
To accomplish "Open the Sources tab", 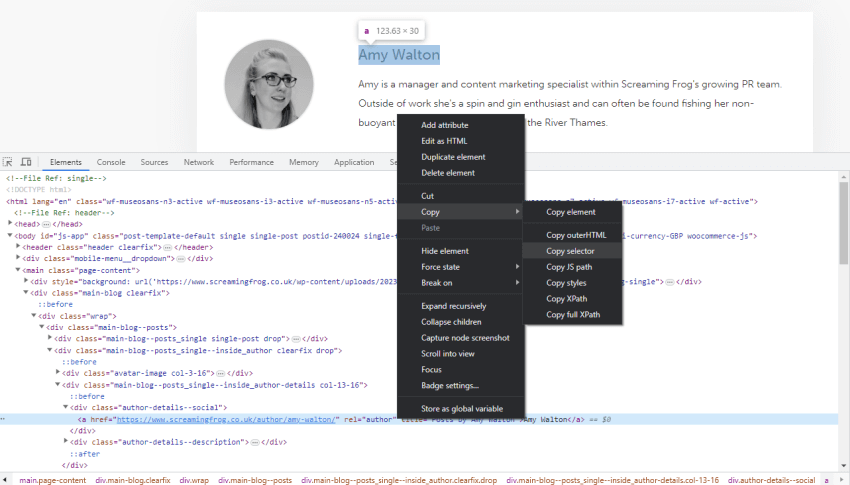I will [x=154, y=162].
